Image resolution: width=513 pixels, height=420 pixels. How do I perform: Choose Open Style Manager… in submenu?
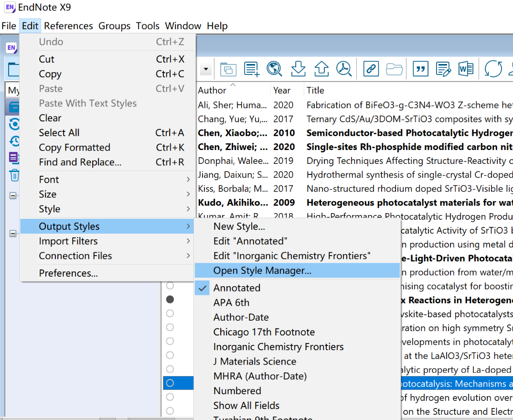297,270
